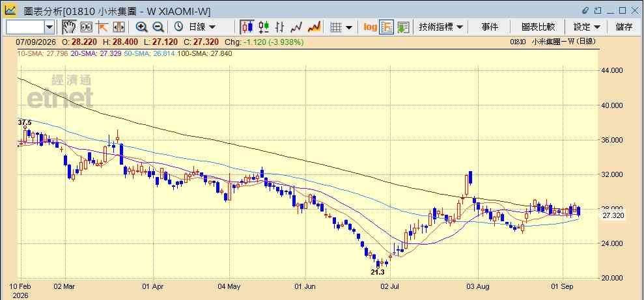
Task: Click the 03 Aug date axis label
Action: point(478,286)
